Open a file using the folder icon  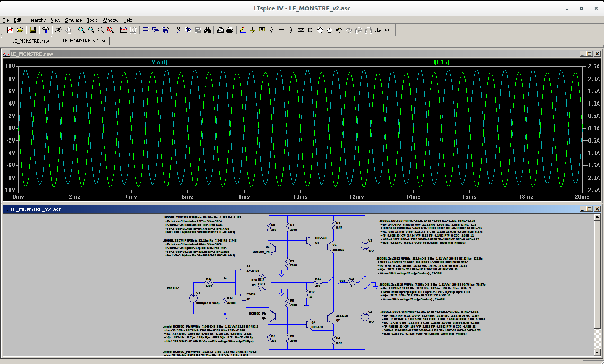tap(20, 30)
